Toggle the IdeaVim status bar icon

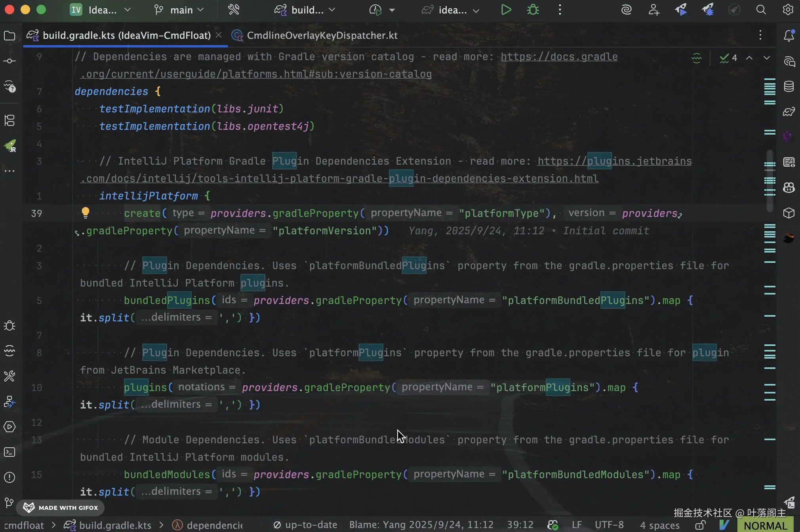coord(724,525)
